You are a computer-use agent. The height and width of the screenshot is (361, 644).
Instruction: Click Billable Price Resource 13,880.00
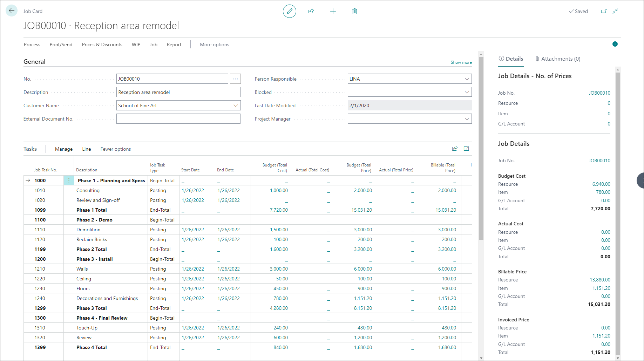600,280
